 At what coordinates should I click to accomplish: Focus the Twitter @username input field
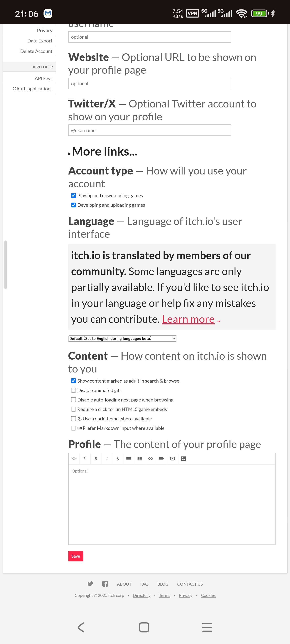click(x=149, y=130)
